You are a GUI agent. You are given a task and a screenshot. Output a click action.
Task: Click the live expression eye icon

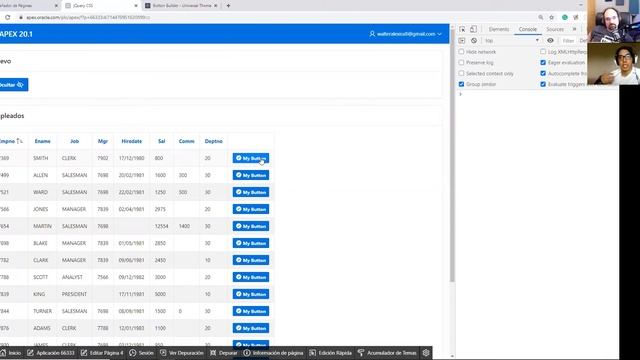pyautogui.click(x=550, y=41)
